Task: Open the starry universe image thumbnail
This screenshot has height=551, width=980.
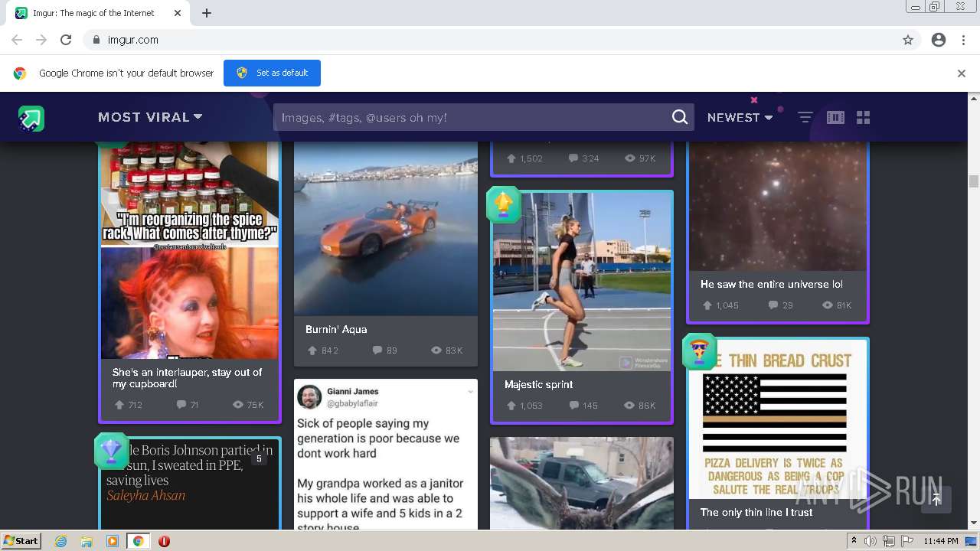Action: [x=778, y=207]
